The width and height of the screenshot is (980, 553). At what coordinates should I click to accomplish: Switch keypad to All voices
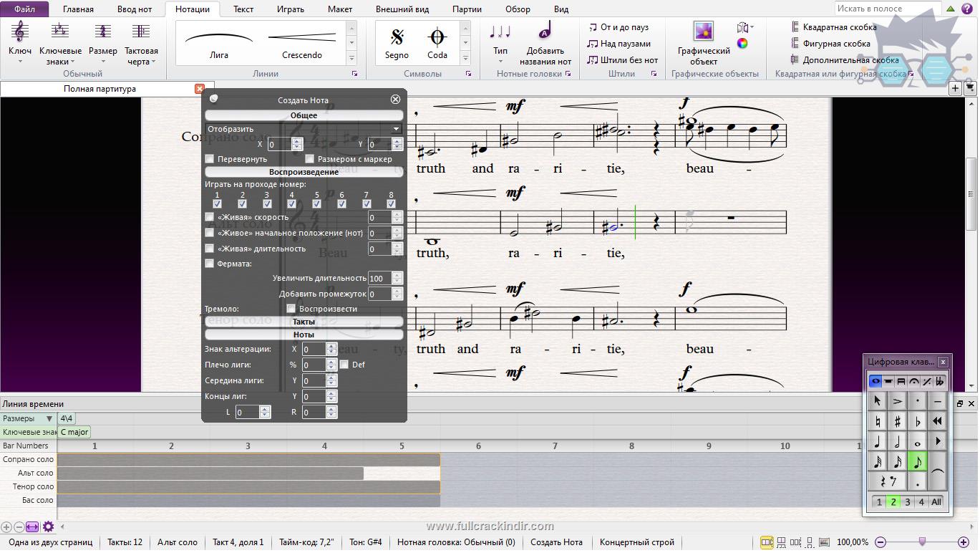[936, 502]
